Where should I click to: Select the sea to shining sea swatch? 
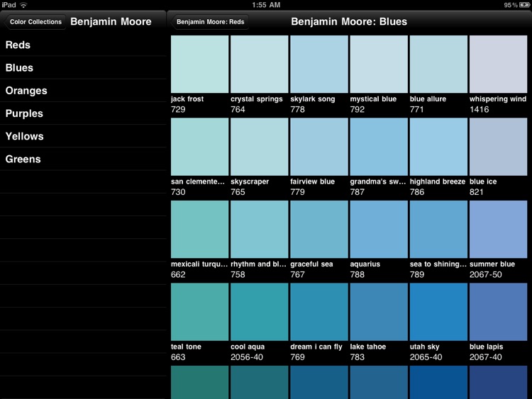tap(438, 229)
